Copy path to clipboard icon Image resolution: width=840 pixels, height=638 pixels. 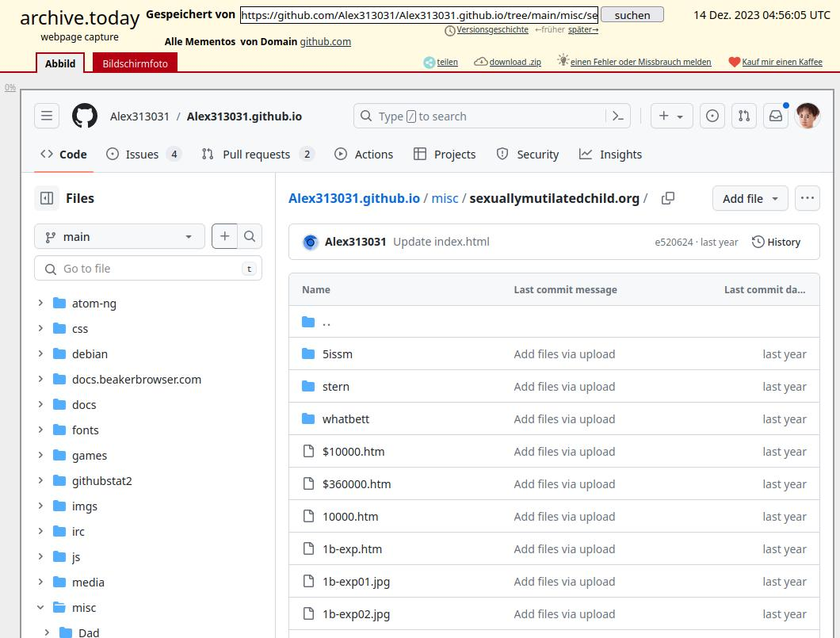coord(667,198)
